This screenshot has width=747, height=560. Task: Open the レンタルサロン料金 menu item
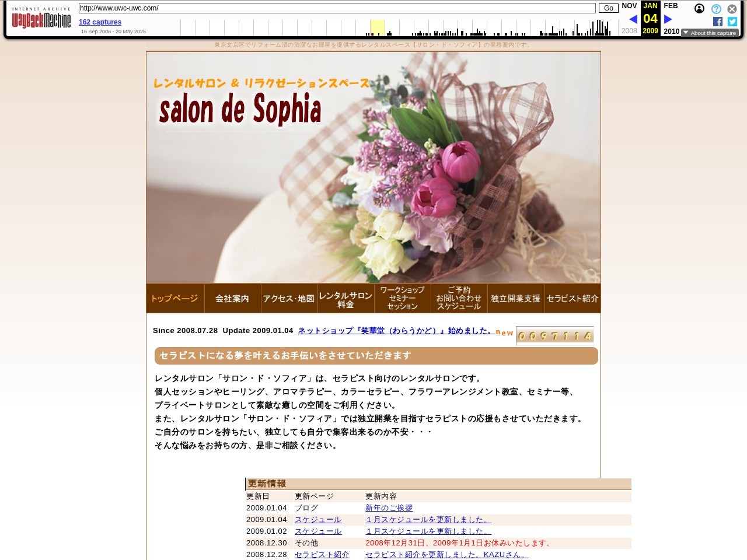coord(345,299)
